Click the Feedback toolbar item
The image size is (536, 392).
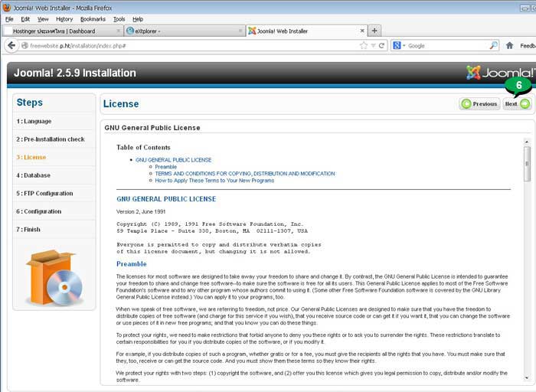click(x=528, y=45)
